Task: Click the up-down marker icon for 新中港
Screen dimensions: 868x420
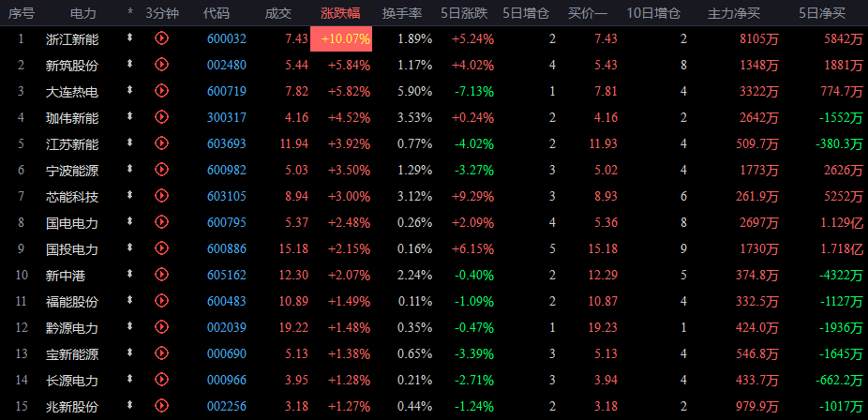Action: pos(130,274)
